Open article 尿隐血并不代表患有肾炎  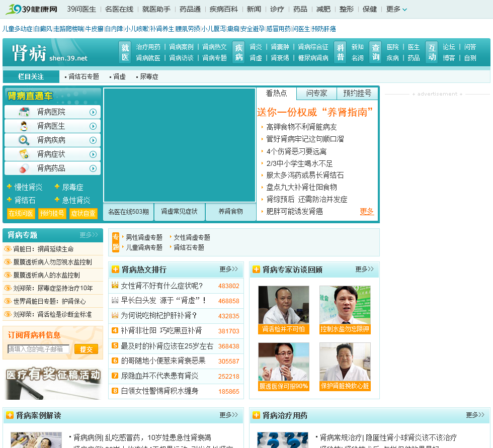(160, 376)
